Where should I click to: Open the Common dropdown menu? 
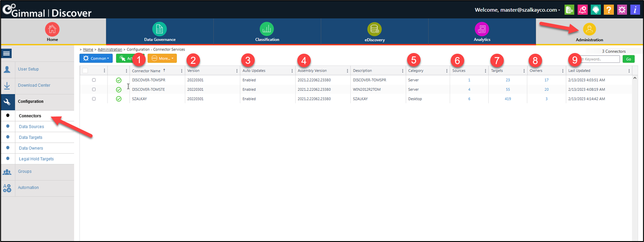point(96,58)
